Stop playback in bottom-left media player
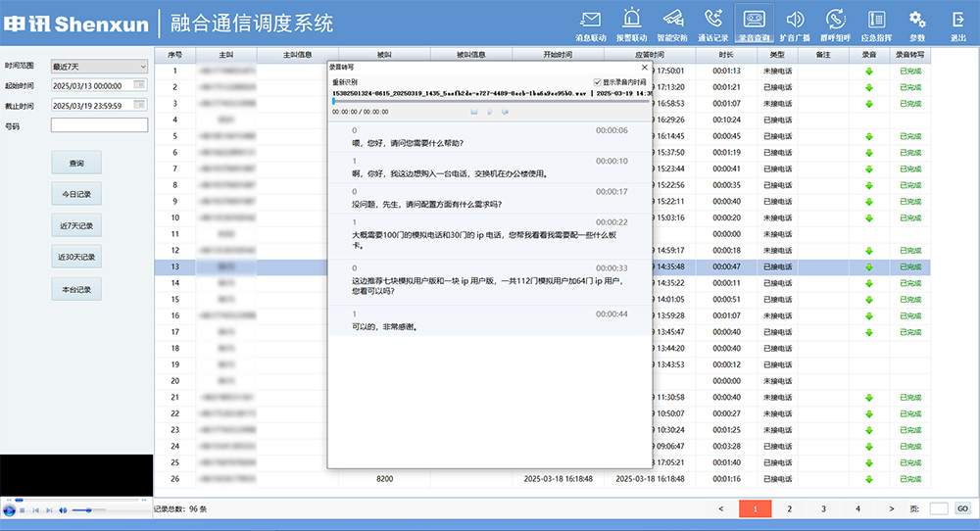The height and width of the screenshot is (531, 980). 23,510
